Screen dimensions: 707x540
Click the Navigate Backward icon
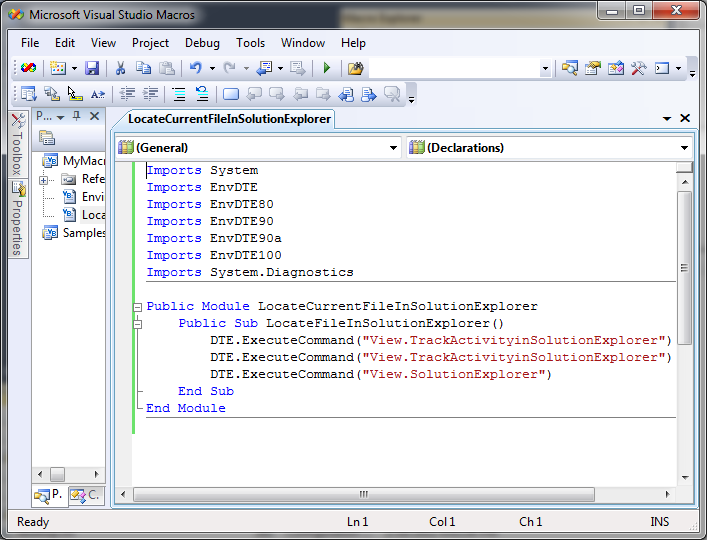point(264,69)
